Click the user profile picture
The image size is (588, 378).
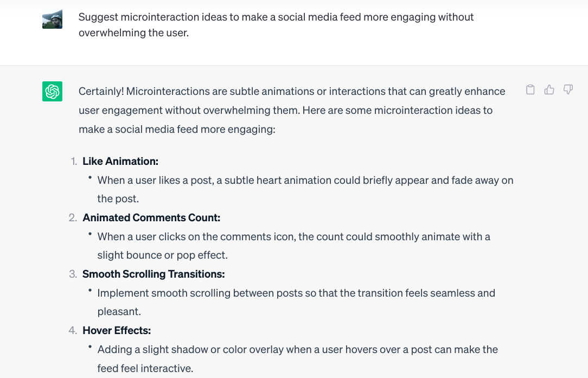click(52, 18)
